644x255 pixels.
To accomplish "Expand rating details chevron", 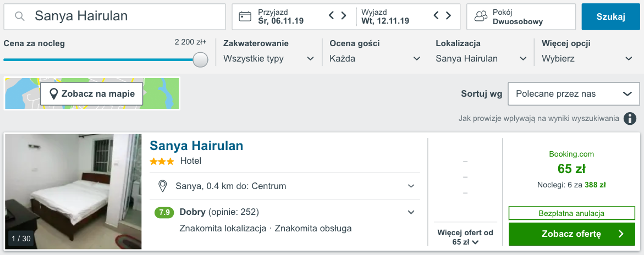I will tap(411, 212).
